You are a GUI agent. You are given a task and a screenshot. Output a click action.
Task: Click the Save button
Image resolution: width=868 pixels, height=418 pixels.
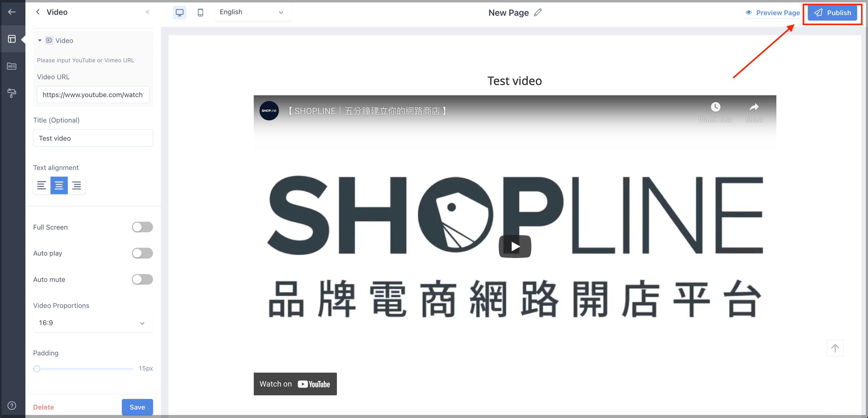click(x=137, y=407)
